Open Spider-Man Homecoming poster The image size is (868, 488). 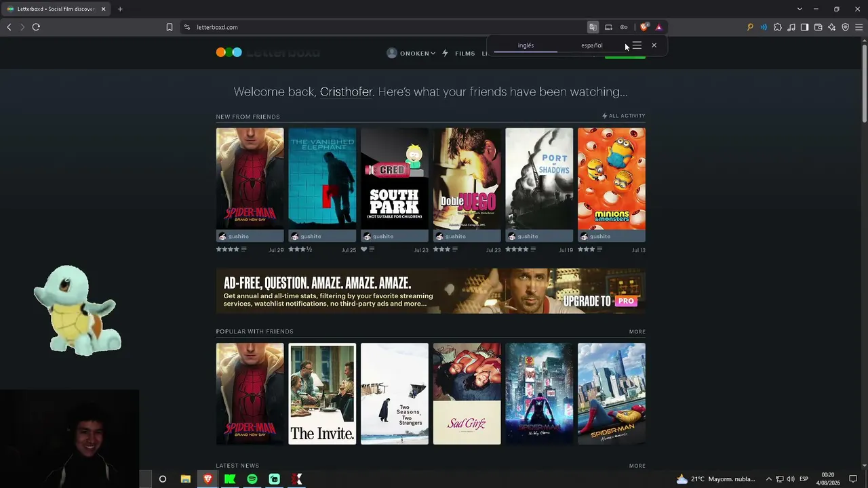coord(612,394)
